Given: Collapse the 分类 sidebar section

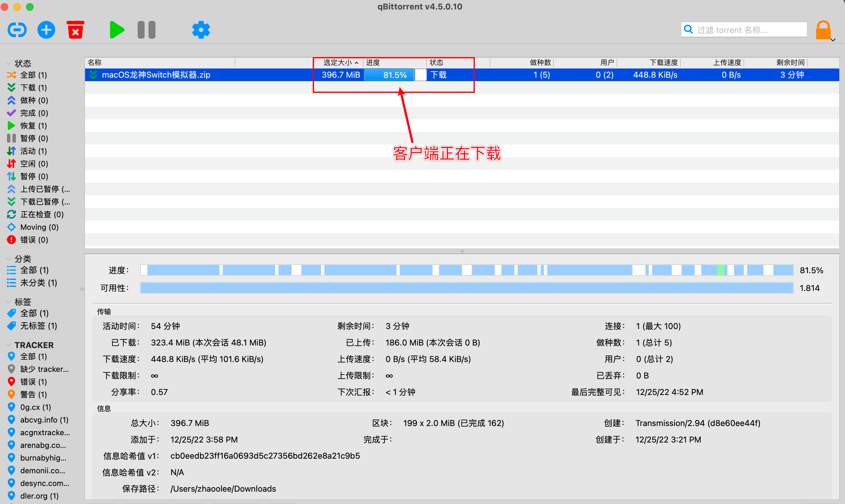Looking at the screenshot, I should pos(8,259).
